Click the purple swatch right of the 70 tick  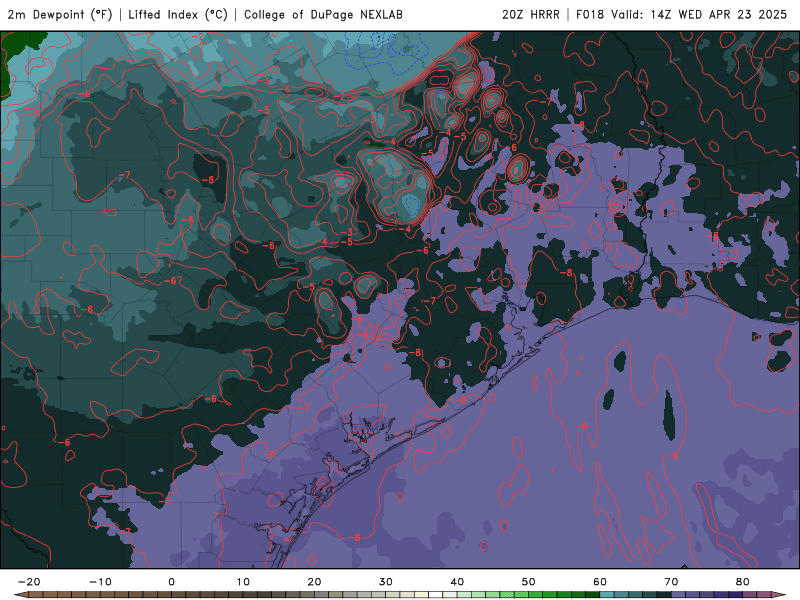click(x=679, y=595)
